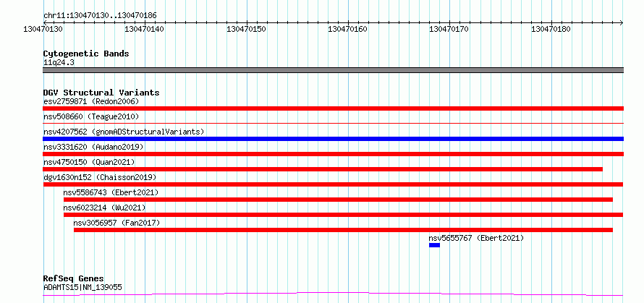Click the arrow at the ruler's right end
Screen dimensions: 644x303
tap(622, 22)
